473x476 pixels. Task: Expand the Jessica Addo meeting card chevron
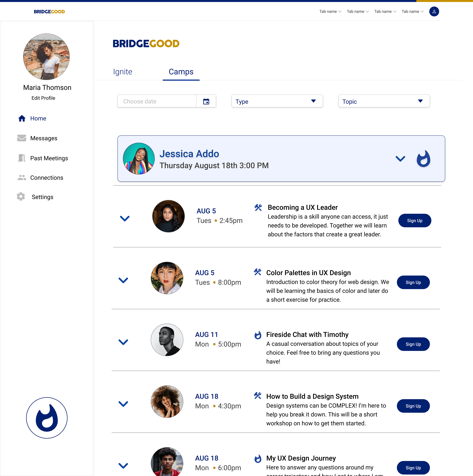[400, 159]
